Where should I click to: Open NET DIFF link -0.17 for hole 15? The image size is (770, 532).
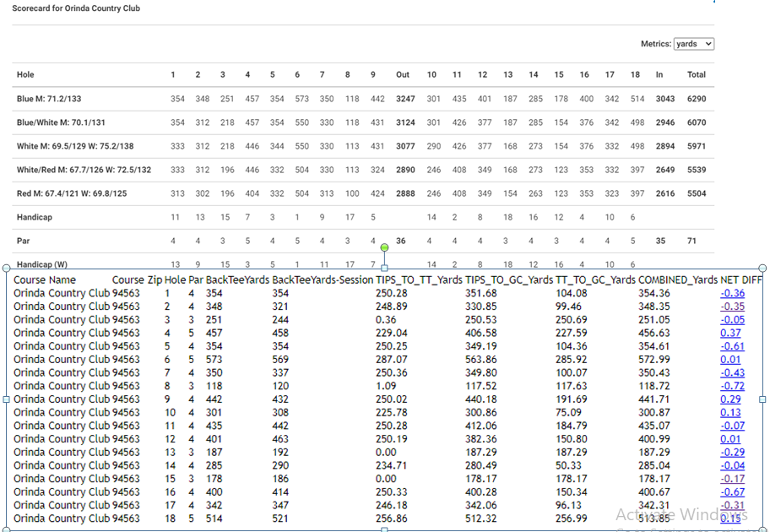point(732,479)
